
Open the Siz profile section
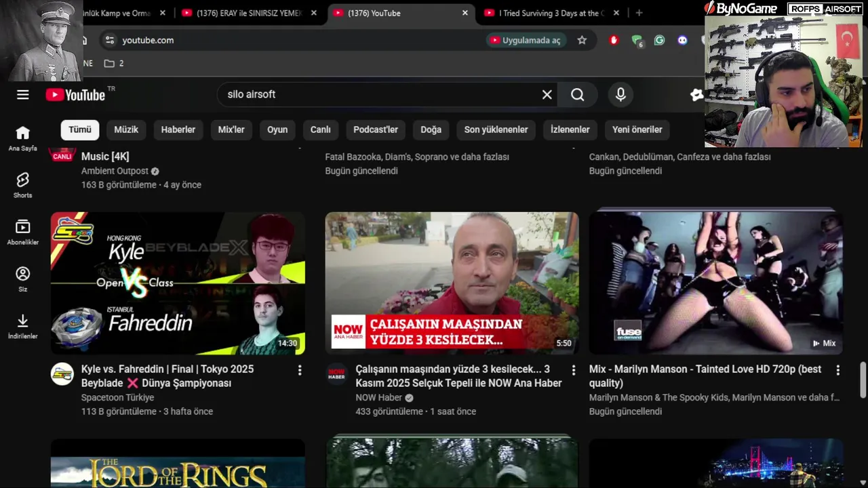[23, 279]
